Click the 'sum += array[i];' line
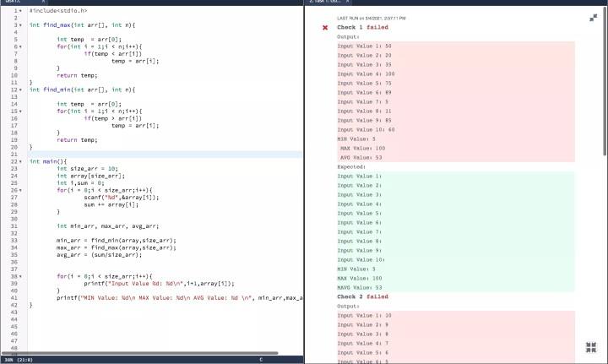This screenshot has height=364, width=608. tap(111, 204)
